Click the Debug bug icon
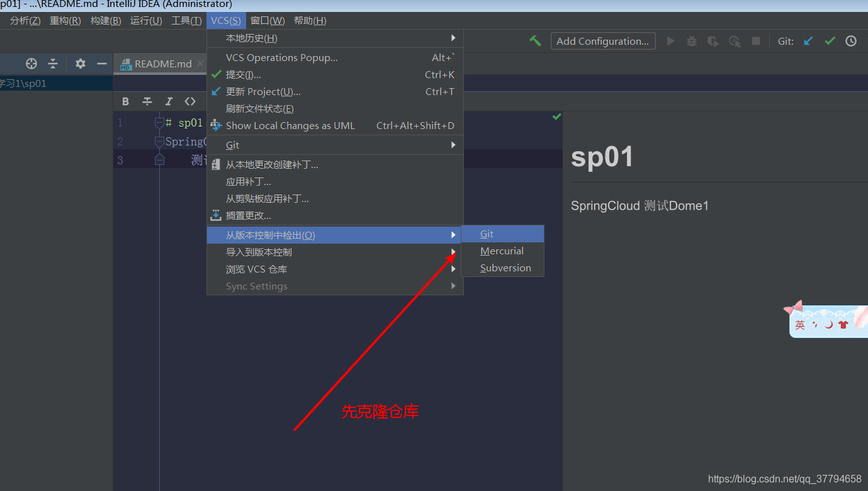The height and width of the screenshot is (491, 868). coord(692,41)
